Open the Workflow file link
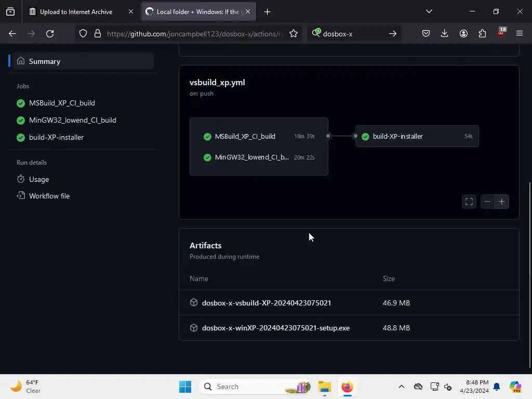532x399 pixels. coord(49,196)
